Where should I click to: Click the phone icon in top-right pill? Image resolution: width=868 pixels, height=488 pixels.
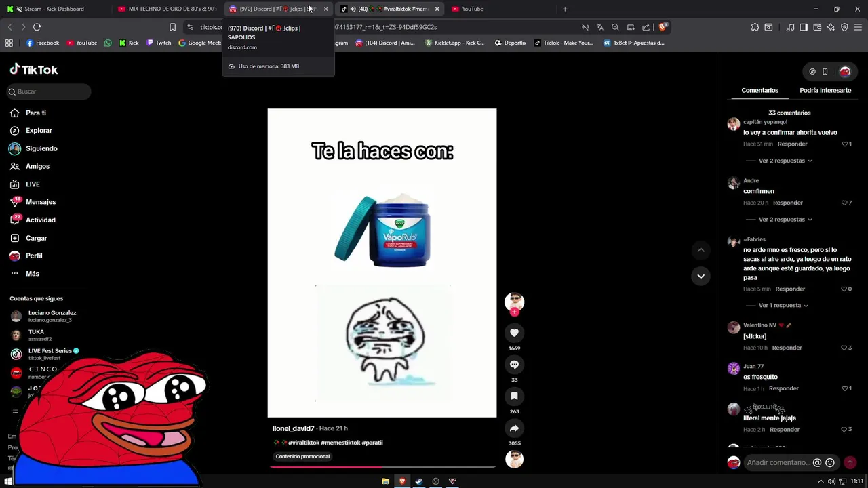(825, 71)
